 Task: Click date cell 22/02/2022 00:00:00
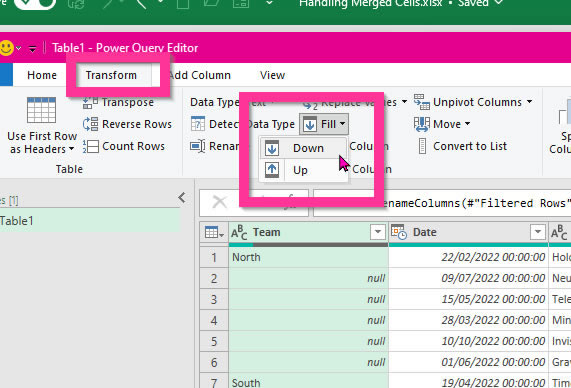(x=468, y=257)
